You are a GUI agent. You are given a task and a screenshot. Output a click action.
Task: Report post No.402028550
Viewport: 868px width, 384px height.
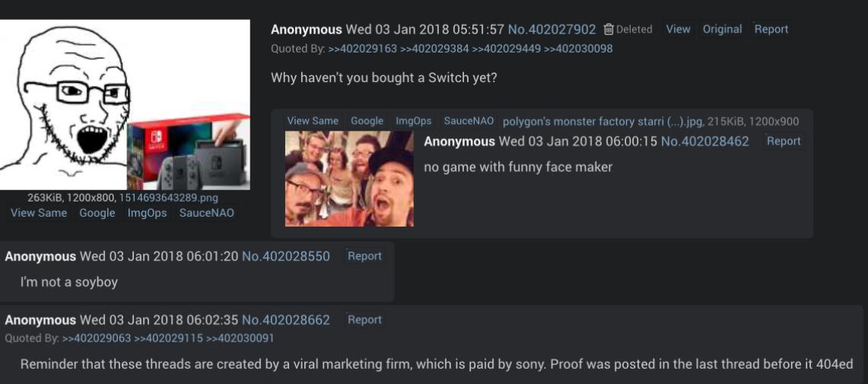[364, 256]
